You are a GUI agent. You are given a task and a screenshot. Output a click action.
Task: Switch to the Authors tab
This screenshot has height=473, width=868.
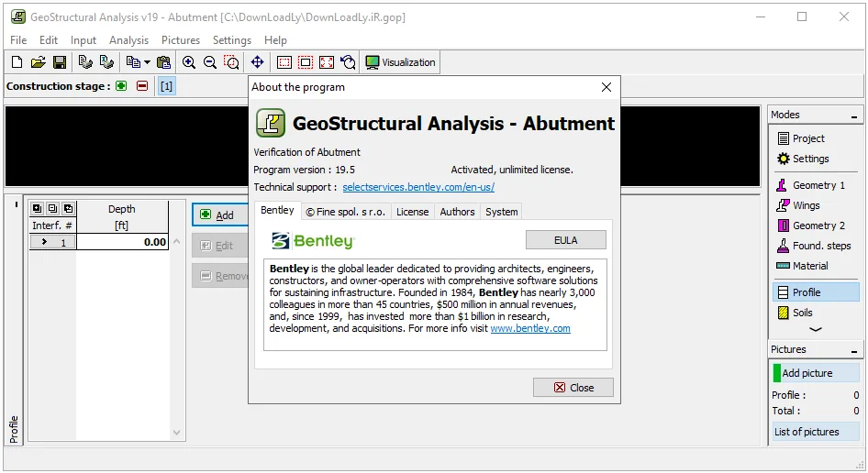(x=457, y=212)
